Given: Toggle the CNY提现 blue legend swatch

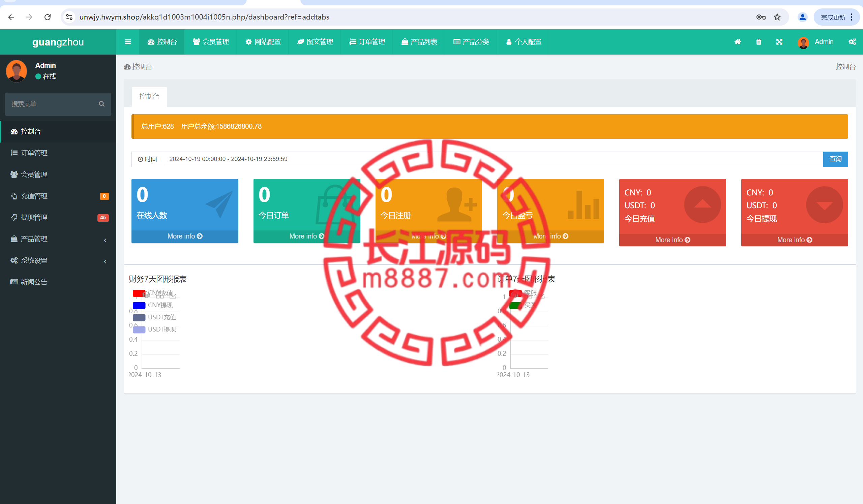Looking at the screenshot, I should click(139, 306).
